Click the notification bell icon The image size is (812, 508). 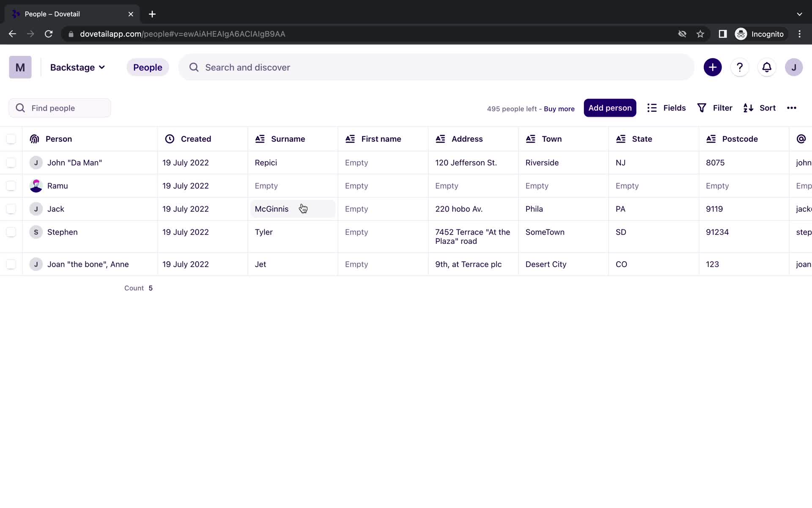pyautogui.click(x=766, y=67)
